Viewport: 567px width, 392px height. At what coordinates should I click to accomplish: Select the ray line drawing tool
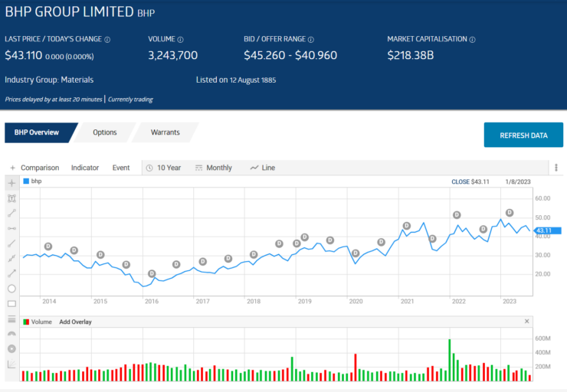coord(12,243)
